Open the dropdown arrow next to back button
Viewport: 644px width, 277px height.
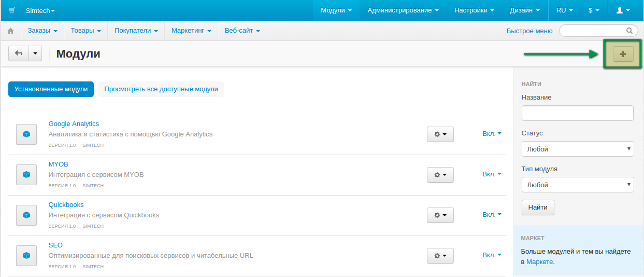click(x=35, y=53)
